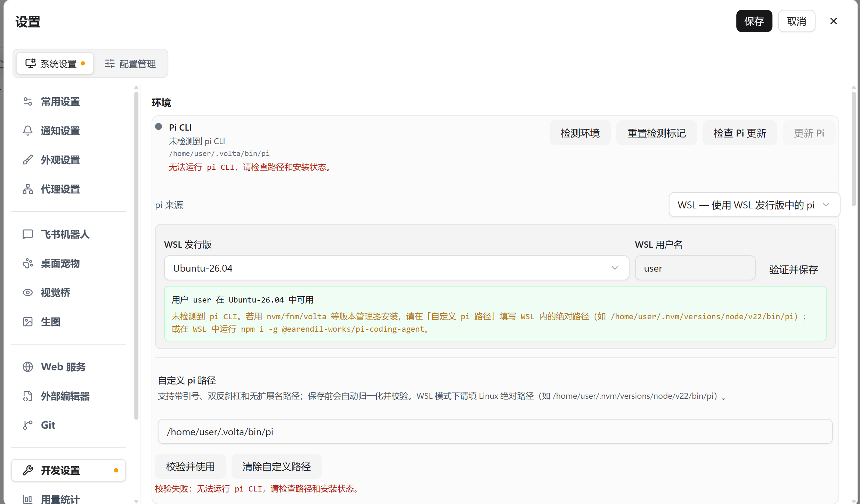Click the eye icon for 视觉桥
Viewport: 860px width, 504px height.
click(28, 293)
